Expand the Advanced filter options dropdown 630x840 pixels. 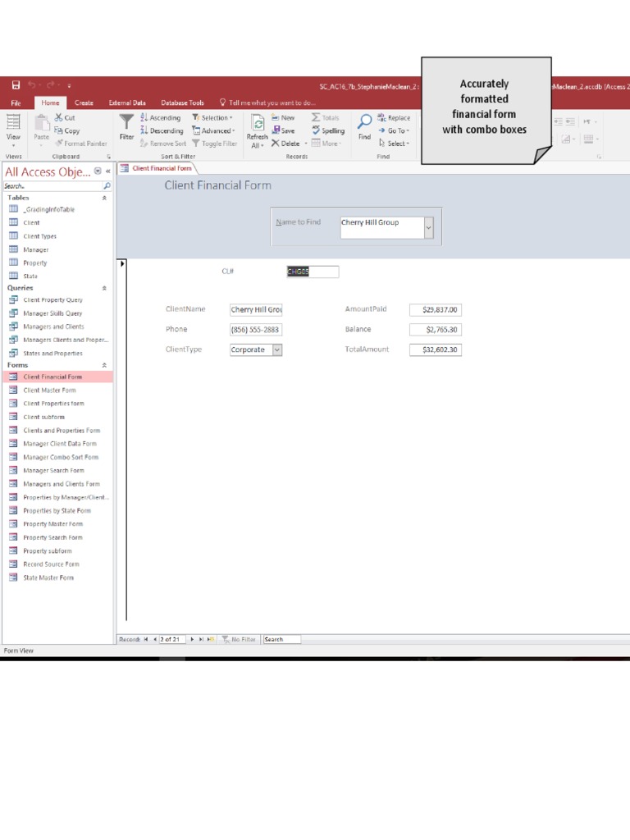213,130
